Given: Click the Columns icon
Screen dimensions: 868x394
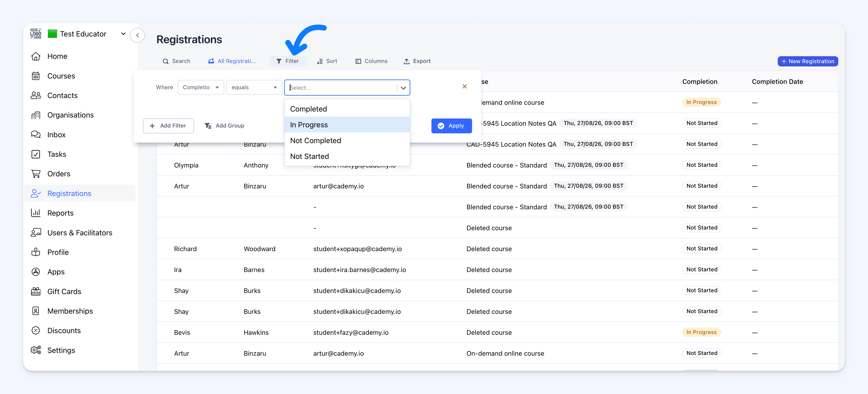Looking at the screenshot, I should click(358, 61).
